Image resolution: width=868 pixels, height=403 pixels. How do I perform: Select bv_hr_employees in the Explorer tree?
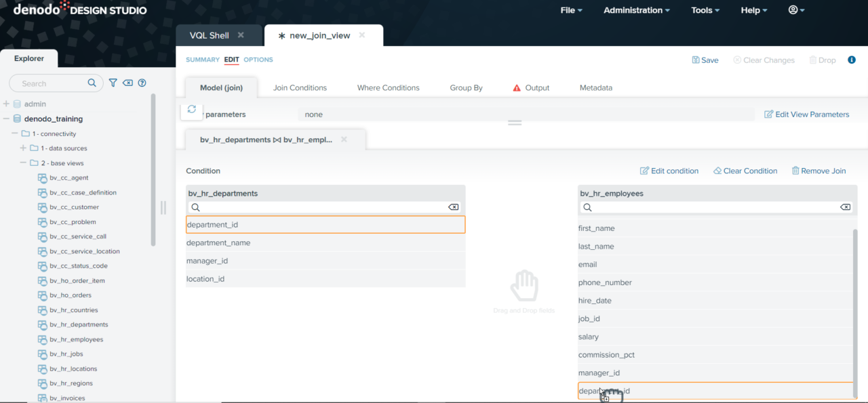coord(76,339)
